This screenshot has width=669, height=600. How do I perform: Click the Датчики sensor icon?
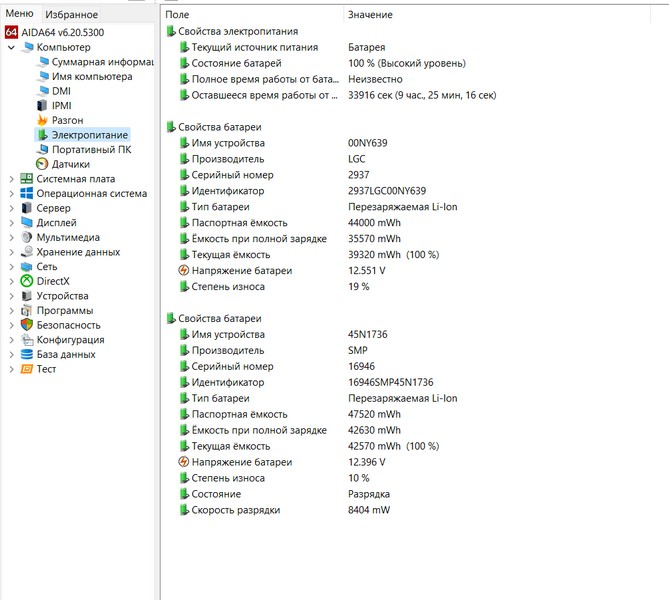[42, 164]
